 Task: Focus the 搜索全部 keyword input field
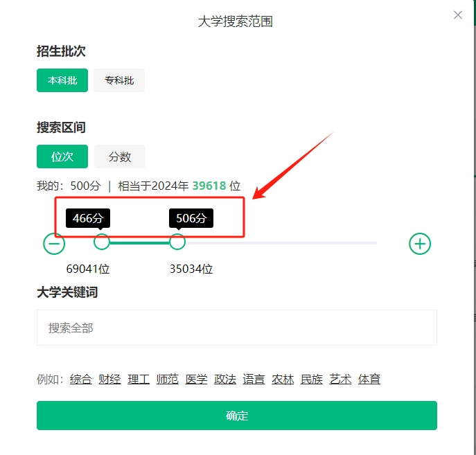[x=237, y=328]
